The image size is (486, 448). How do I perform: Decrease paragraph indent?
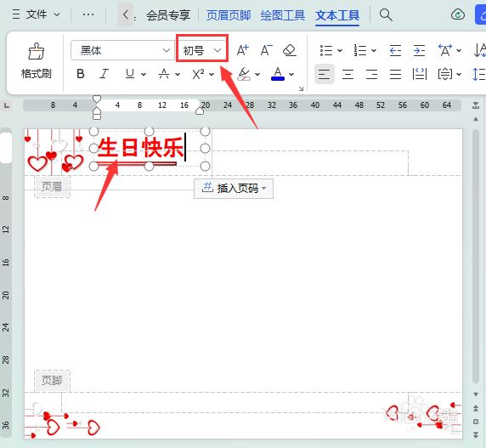click(395, 50)
